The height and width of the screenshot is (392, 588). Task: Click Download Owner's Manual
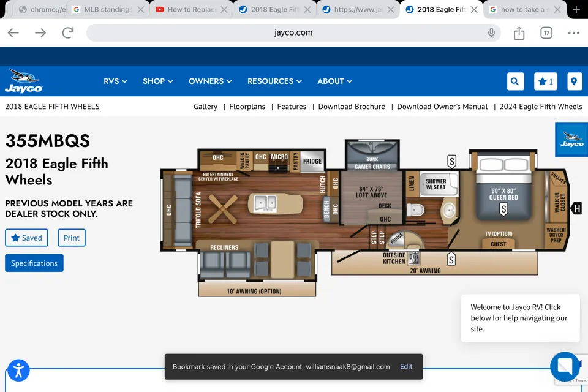coord(442,107)
